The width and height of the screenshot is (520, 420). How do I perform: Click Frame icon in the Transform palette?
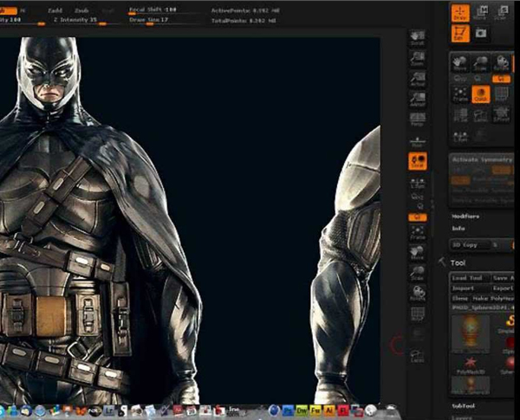coord(460,94)
